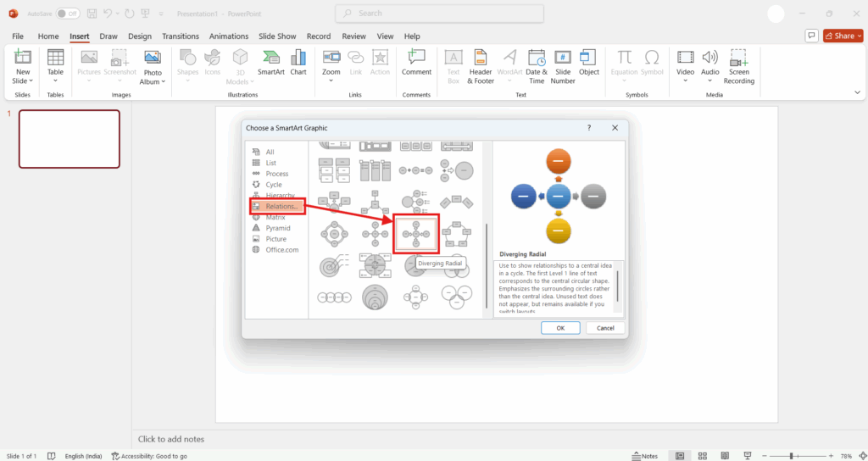Cancel the SmartArt dialog
This screenshot has height=461, width=868.
tap(605, 328)
